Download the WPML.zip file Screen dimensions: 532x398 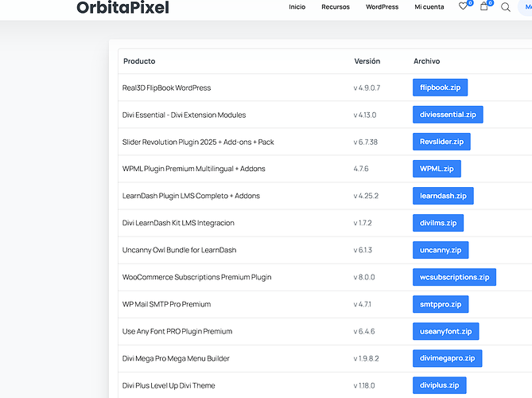[x=437, y=169]
